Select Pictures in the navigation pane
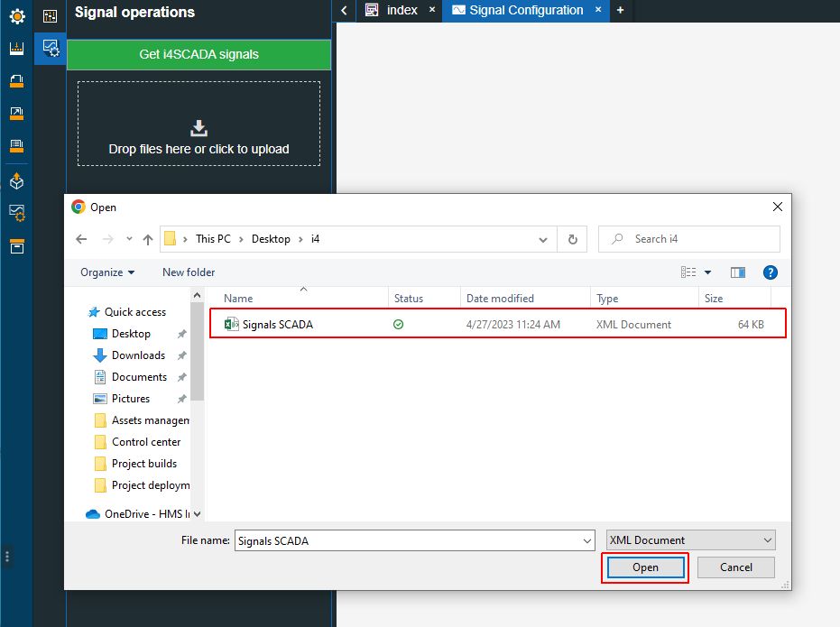This screenshot has height=627, width=840. point(131,399)
